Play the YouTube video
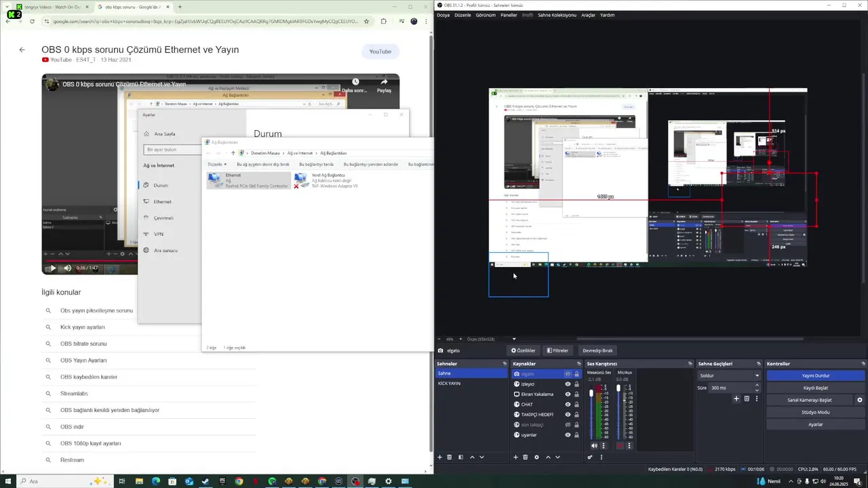Viewport: 868px width, 488px height. 53,268
